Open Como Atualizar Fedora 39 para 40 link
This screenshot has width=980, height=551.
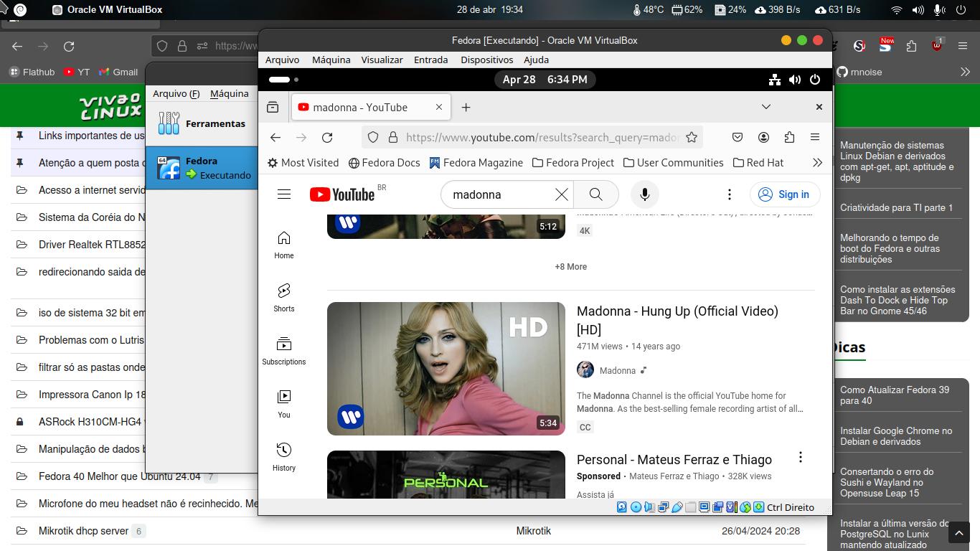point(895,395)
